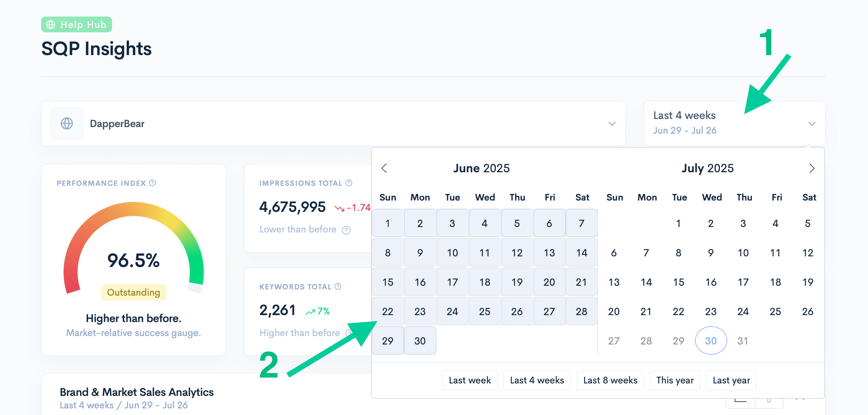The height and width of the screenshot is (415, 868).
Task: Go to next month in calendar
Action: point(812,168)
